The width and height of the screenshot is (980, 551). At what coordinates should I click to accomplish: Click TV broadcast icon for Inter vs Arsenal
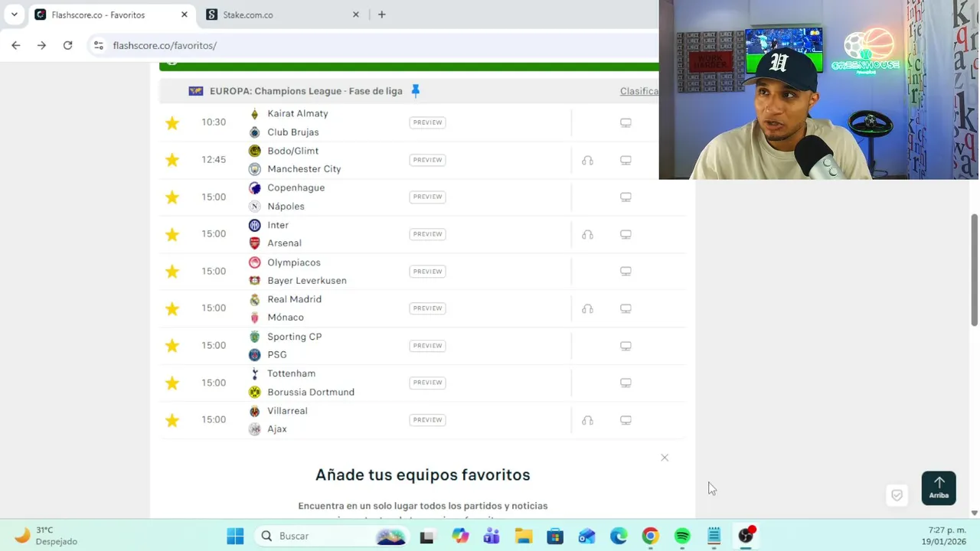pos(626,235)
